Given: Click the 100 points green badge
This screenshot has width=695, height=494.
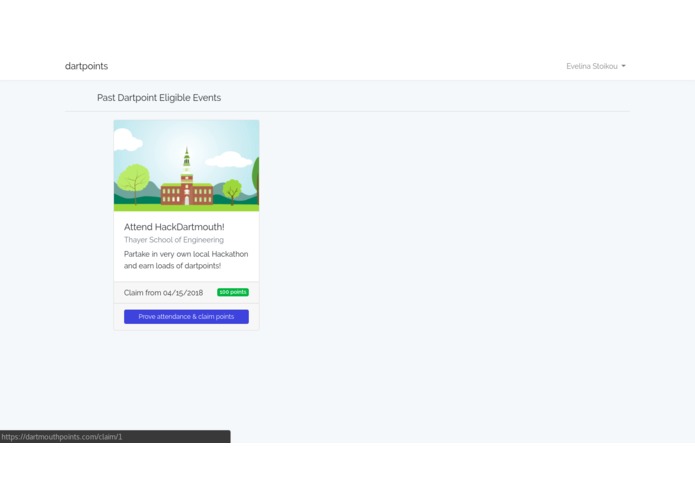Looking at the screenshot, I should [x=233, y=292].
